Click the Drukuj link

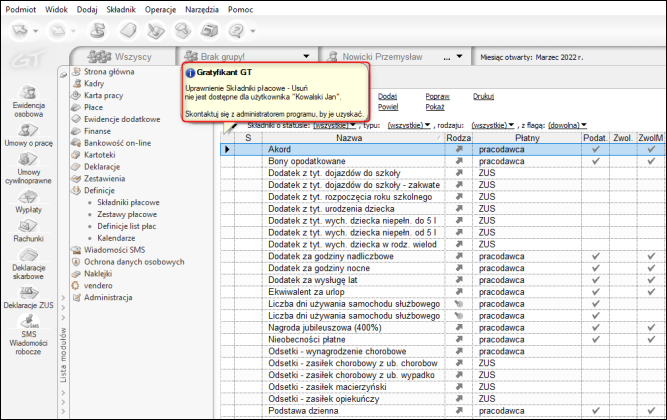[x=484, y=95]
